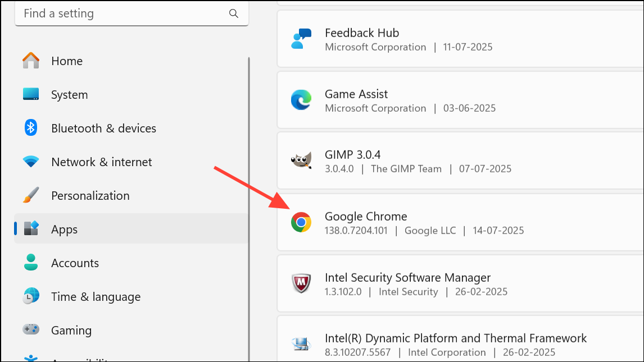The image size is (644, 362).
Task: Go to Accounts settings
Action: coord(75,263)
